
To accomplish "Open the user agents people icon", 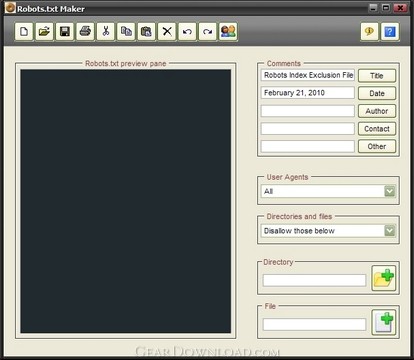I will (x=228, y=32).
